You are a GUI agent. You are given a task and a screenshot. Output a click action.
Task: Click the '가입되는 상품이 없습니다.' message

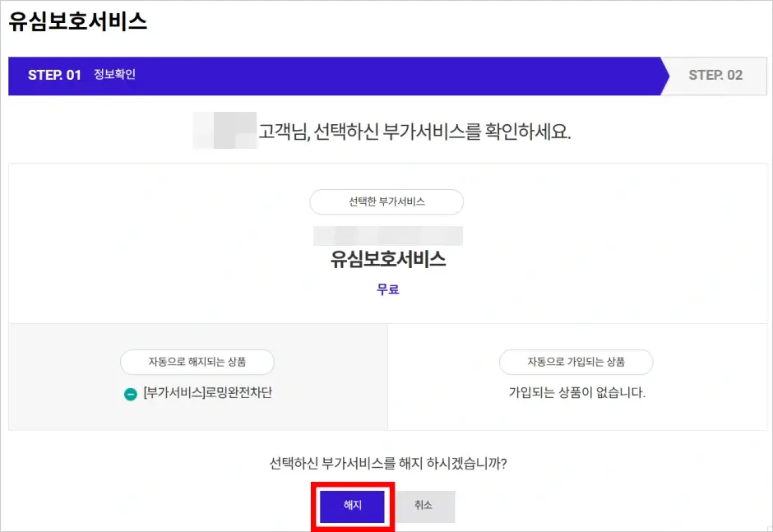point(576,393)
